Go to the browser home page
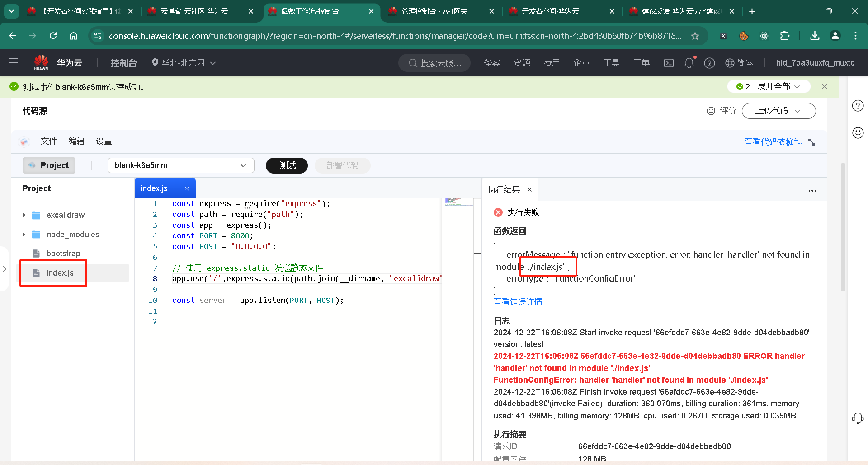The height and width of the screenshot is (465, 868). pyautogui.click(x=73, y=36)
